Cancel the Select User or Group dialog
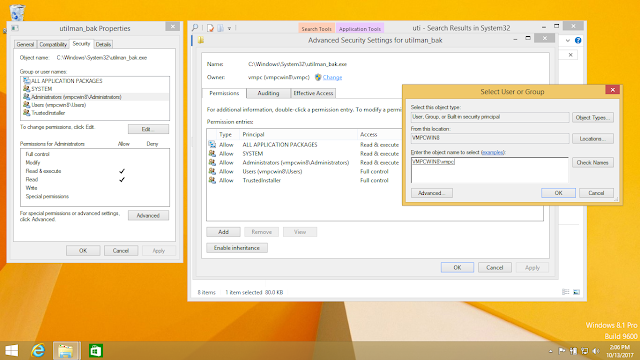The image size is (640, 360). tap(596, 193)
